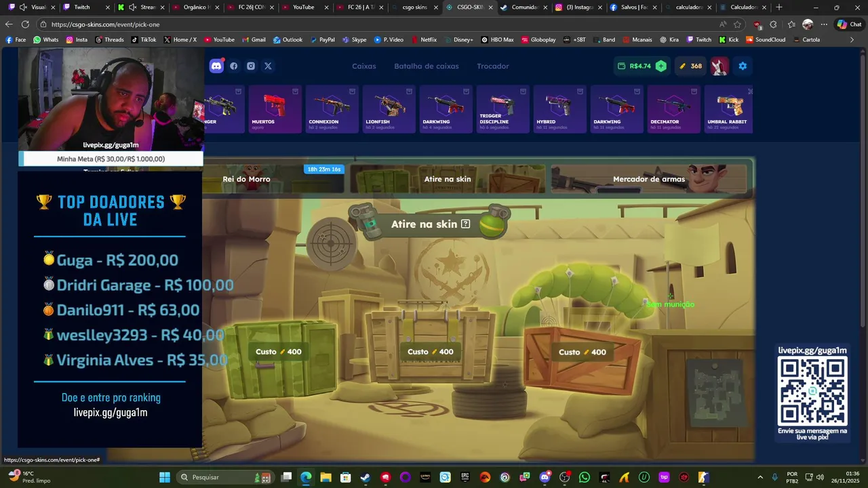Viewport: 868px width, 488px height.
Task: Switch to the Mercador de armas event tab
Action: pos(649,179)
